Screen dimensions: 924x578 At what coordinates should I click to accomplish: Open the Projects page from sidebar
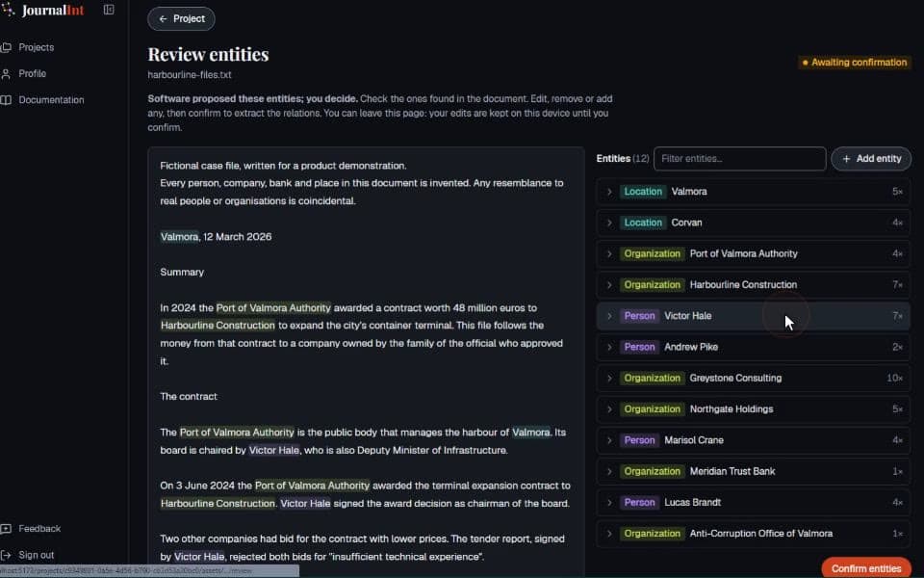click(36, 47)
